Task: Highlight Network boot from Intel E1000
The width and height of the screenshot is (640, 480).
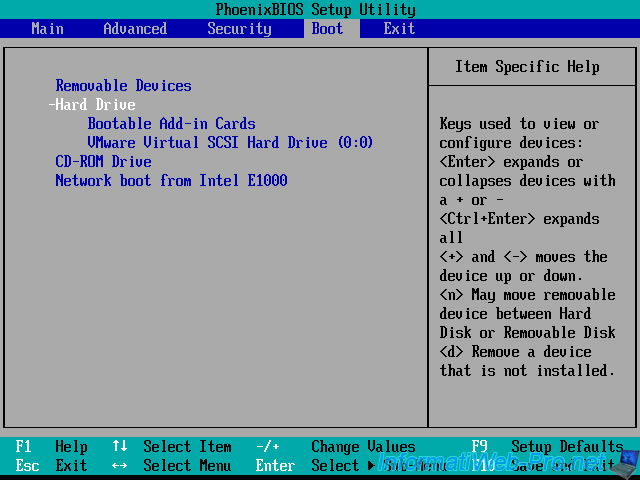Action: pos(171,181)
